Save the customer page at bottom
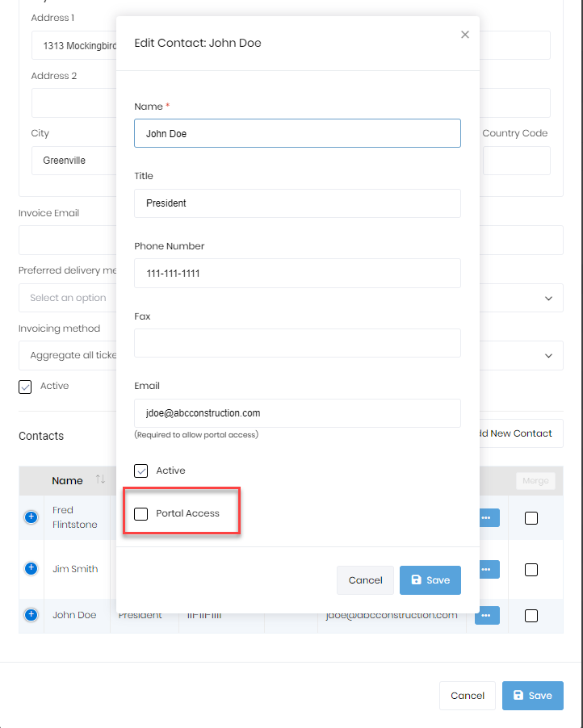The width and height of the screenshot is (583, 728). 532,695
